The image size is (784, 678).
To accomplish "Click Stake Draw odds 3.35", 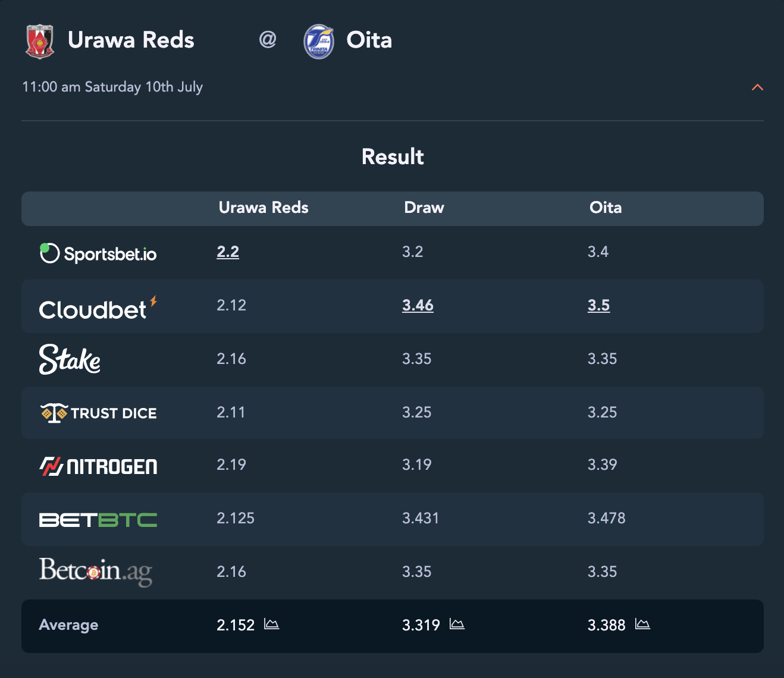I will click(x=417, y=359).
